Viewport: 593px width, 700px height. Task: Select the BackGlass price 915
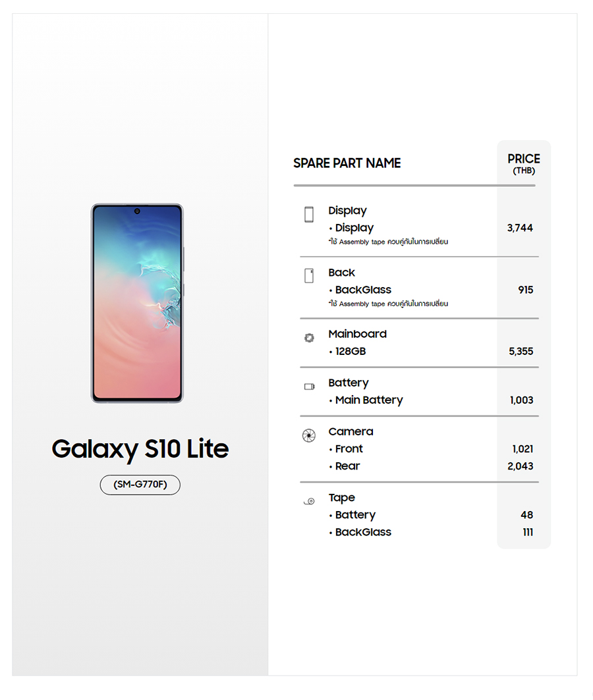(525, 290)
